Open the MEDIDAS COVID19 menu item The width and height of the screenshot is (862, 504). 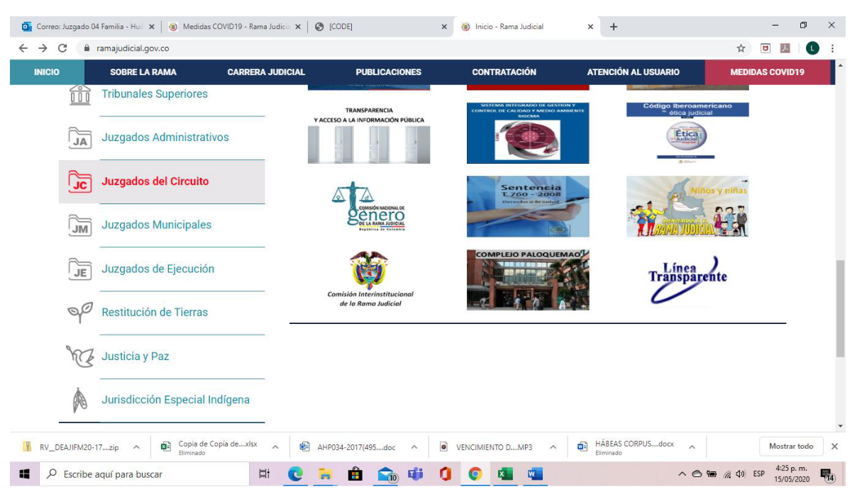coord(768,72)
